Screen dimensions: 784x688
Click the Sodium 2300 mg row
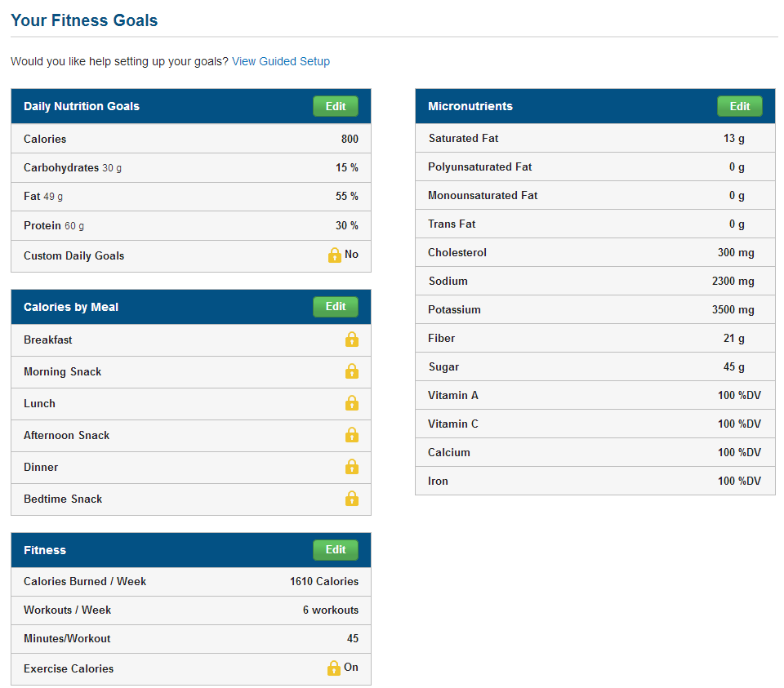point(595,281)
